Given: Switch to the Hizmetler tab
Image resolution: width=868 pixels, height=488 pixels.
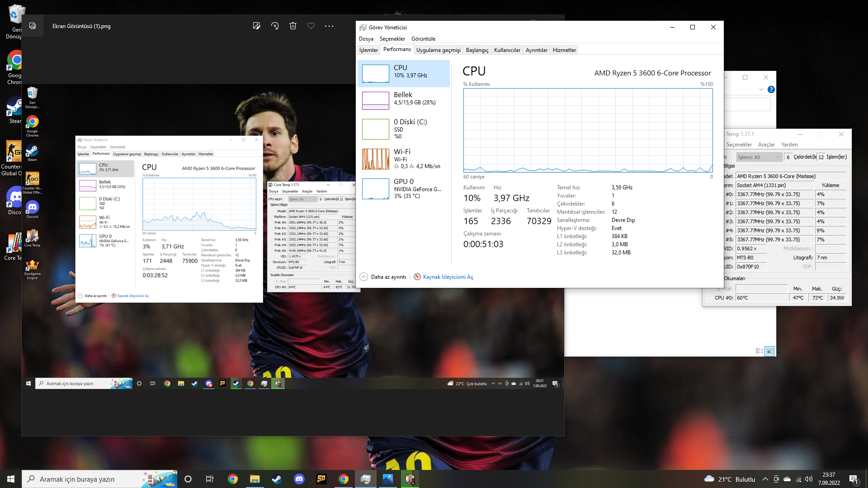Looking at the screenshot, I should point(564,50).
